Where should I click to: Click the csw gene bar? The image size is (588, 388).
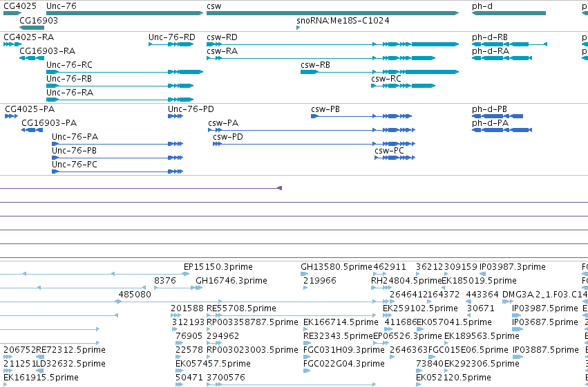pos(332,13)
